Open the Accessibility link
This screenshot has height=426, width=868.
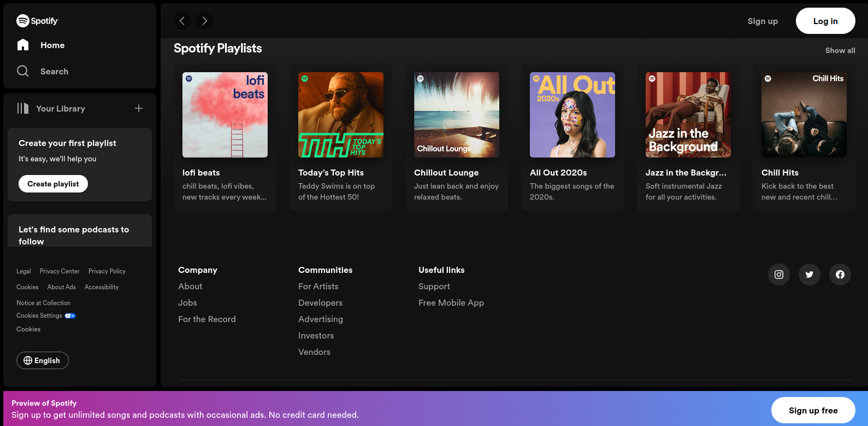(x=102, y=287)
